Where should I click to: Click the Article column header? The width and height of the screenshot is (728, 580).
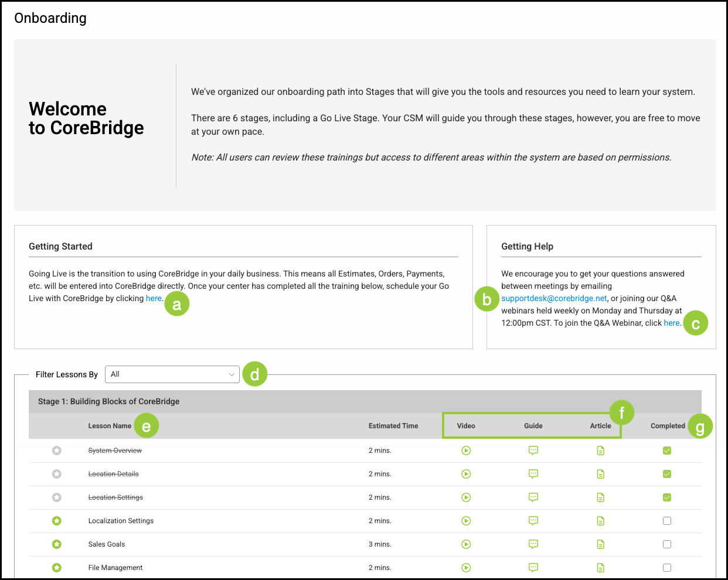pyautogui.click(x=601, y=426)
